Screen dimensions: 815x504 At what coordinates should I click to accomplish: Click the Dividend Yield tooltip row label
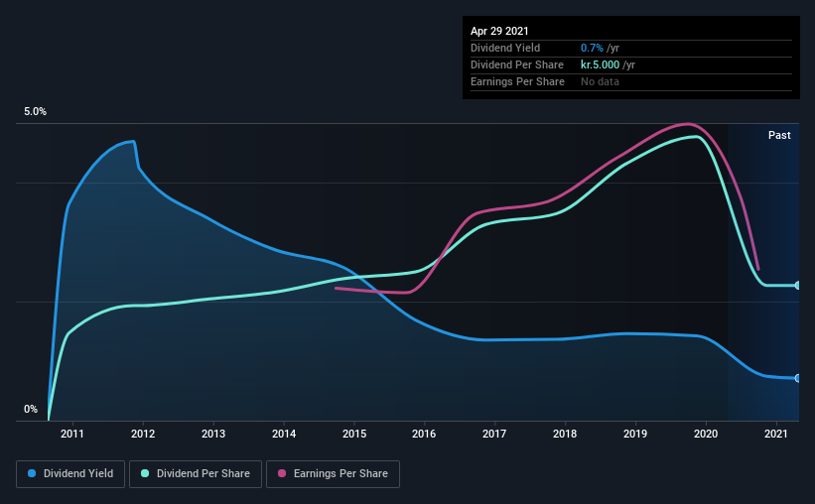tap(505, 48)
